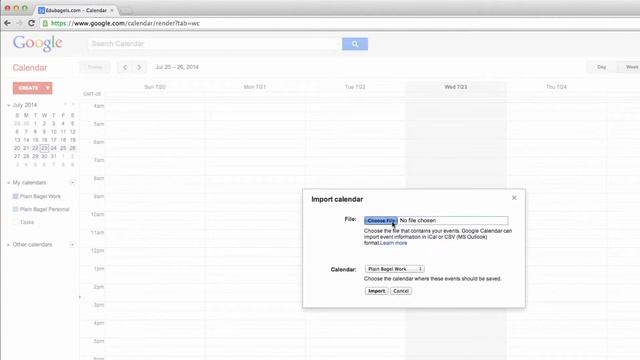Toggle Plain Bagel Personal calendar color box
Screen dimensions: 640x360
16,209
